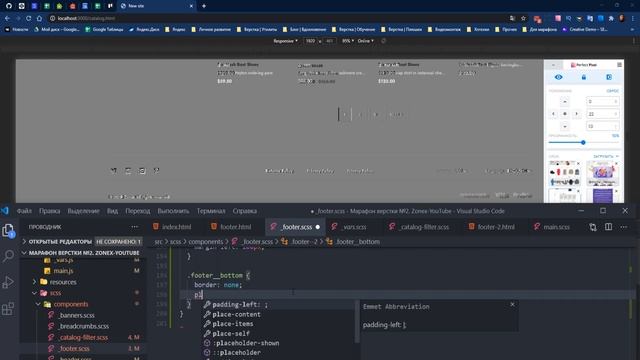Open the 85% zoom dropdown

click(348, 41)
